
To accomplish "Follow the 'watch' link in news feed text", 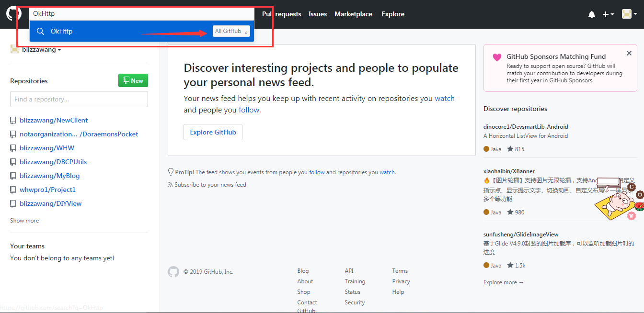I will tap(445, 98).
